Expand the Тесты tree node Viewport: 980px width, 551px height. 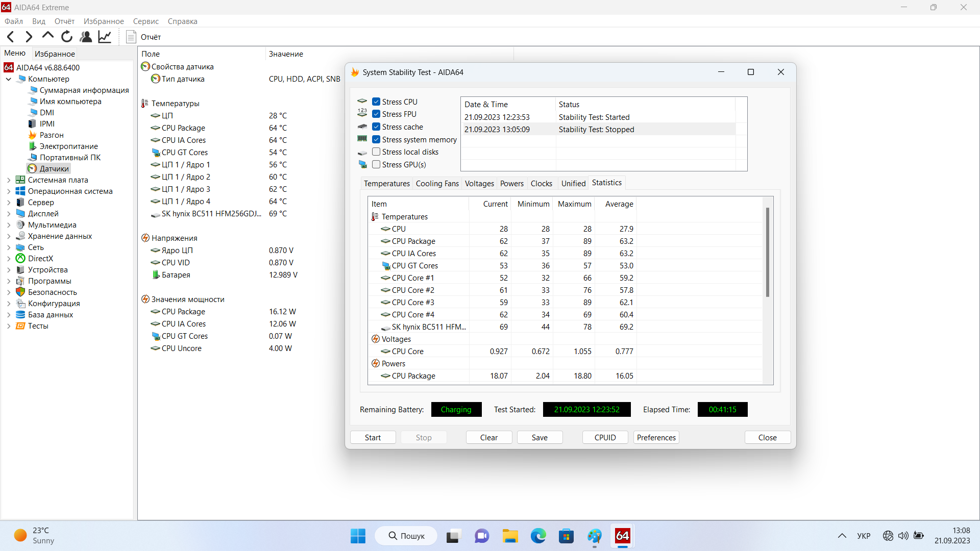9,326
